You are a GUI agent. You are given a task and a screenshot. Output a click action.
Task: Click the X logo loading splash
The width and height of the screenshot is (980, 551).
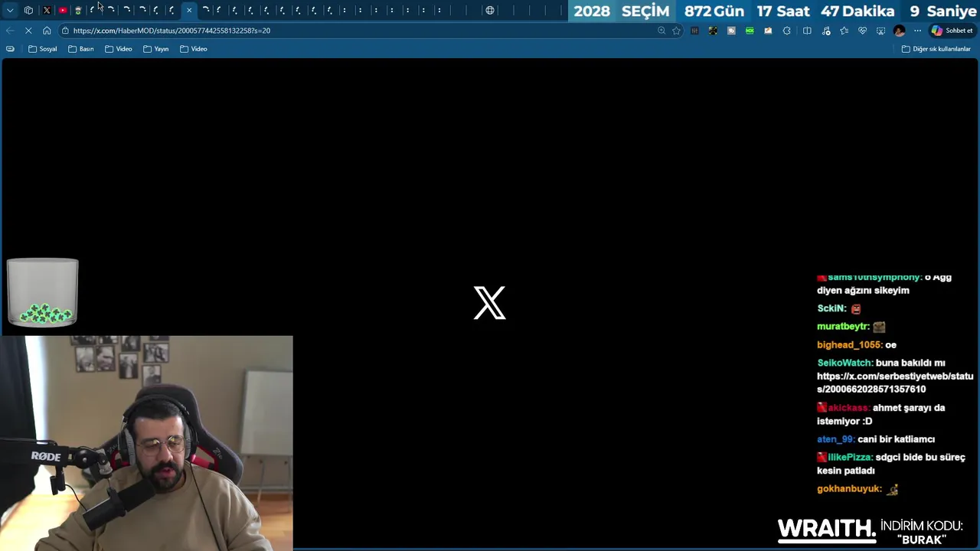click(490, 303)
